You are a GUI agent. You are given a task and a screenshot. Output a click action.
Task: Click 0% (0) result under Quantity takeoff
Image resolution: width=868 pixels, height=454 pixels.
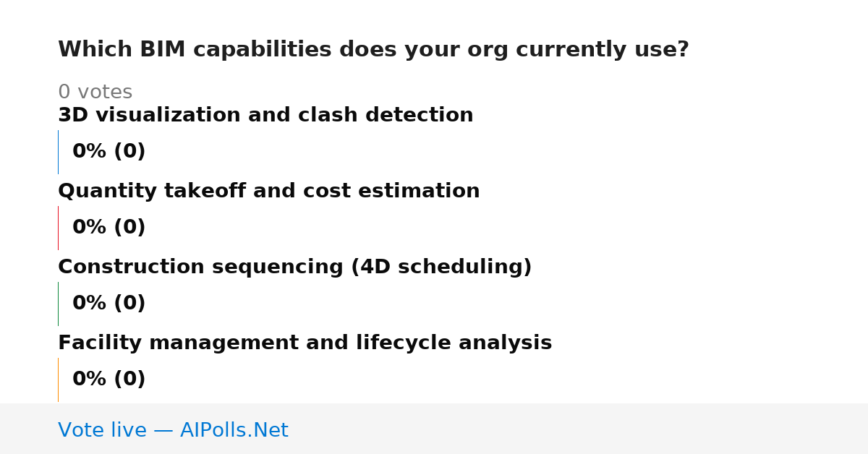[x=109, y=228]
